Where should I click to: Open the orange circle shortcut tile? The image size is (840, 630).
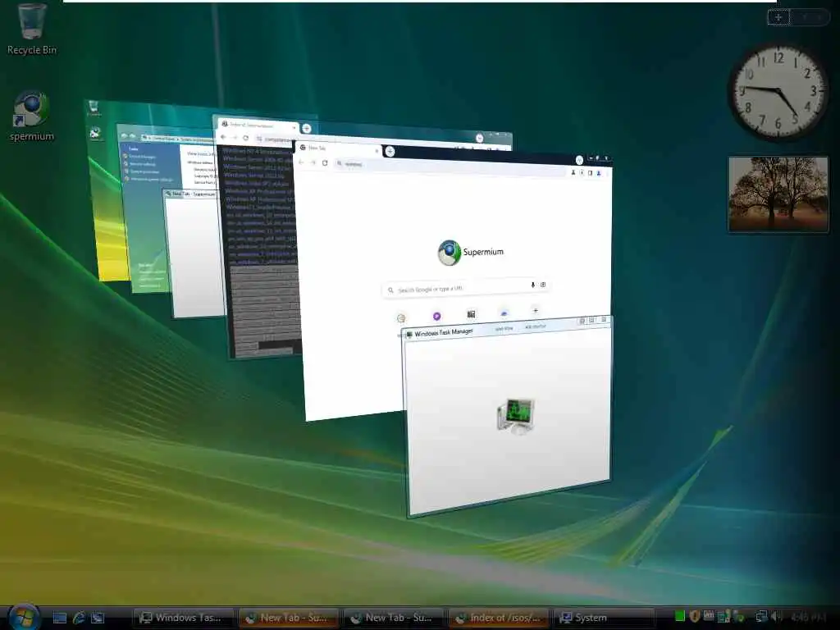[400, 318]
